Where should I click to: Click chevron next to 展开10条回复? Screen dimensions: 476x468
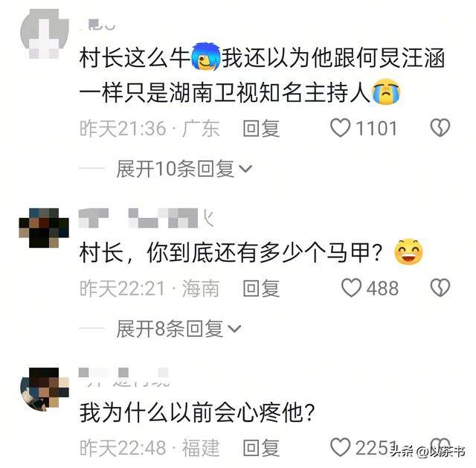pos(245,169)
